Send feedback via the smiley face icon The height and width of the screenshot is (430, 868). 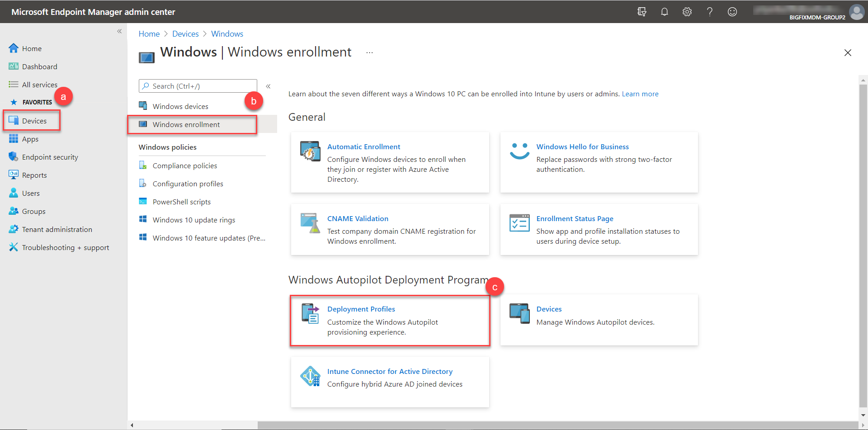(x=732, y=12)
